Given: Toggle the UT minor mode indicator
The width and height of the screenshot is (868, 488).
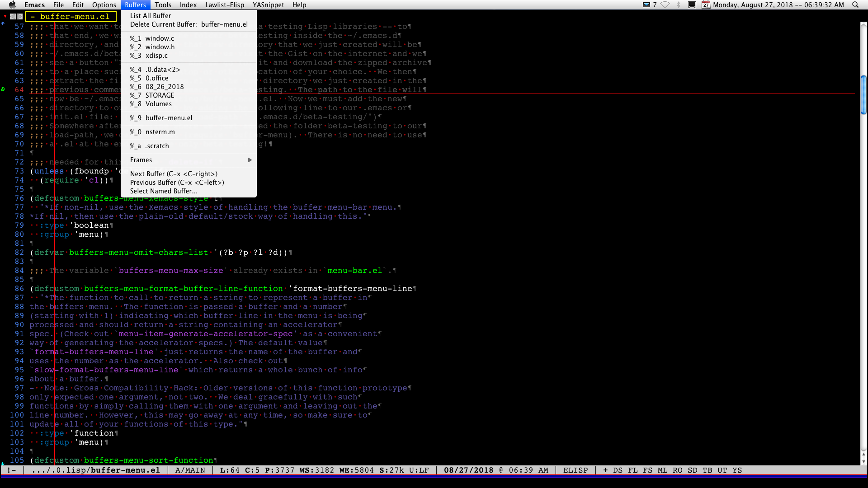Looking at the screenshot, I should 722,470.
